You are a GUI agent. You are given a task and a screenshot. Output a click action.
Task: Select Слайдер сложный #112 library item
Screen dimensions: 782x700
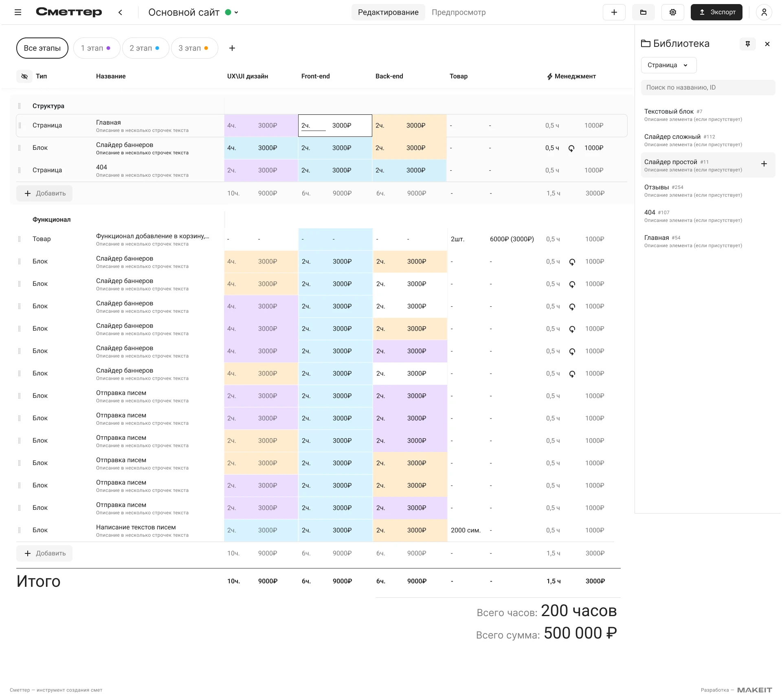point(708,140)
